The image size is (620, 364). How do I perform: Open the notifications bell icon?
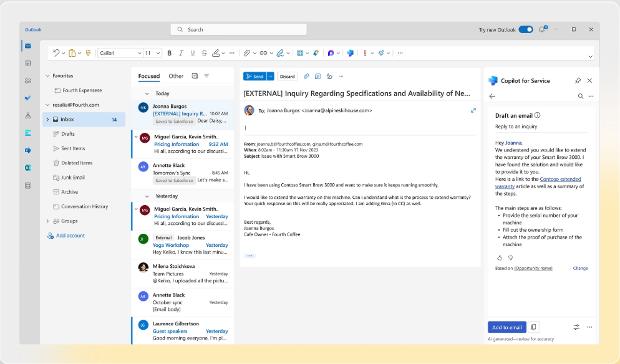click(542, 29)
